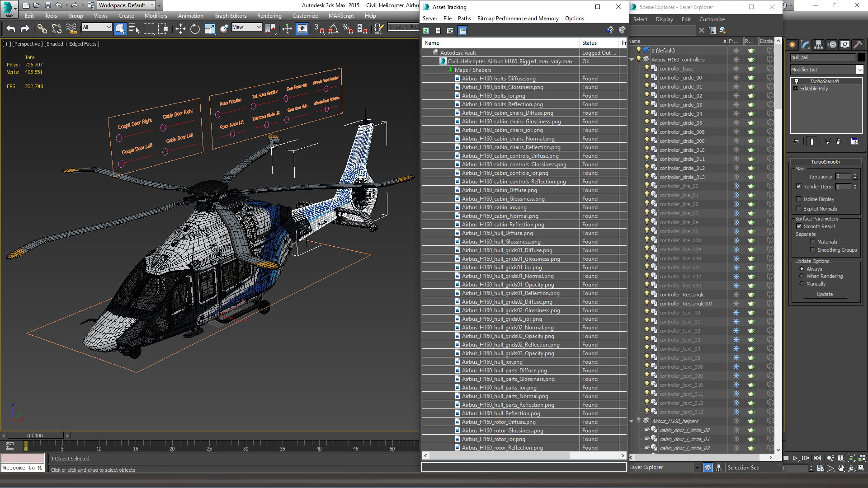
Task: Click the Shaded + Edged Faces viewport label
Action: (72, 44)
